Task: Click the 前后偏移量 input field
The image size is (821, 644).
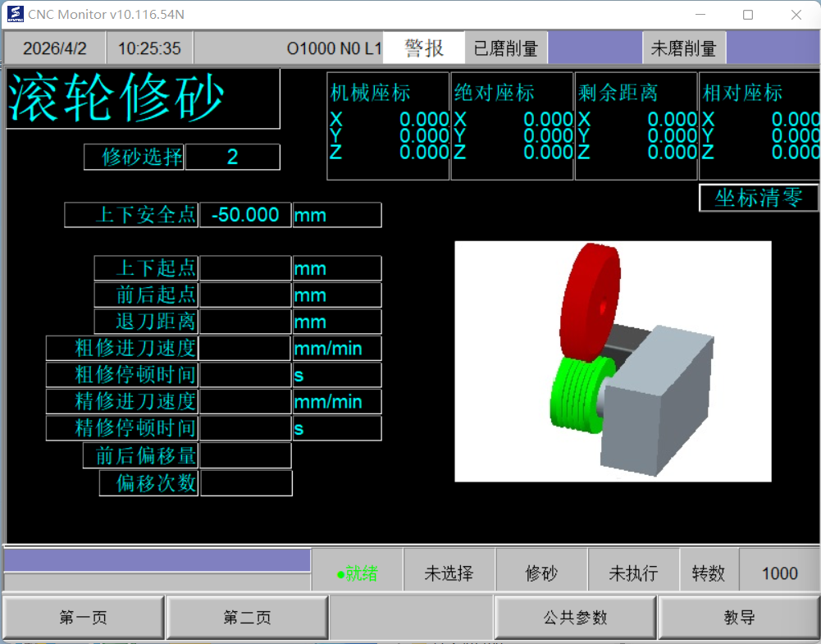Action: click(245, 455)
